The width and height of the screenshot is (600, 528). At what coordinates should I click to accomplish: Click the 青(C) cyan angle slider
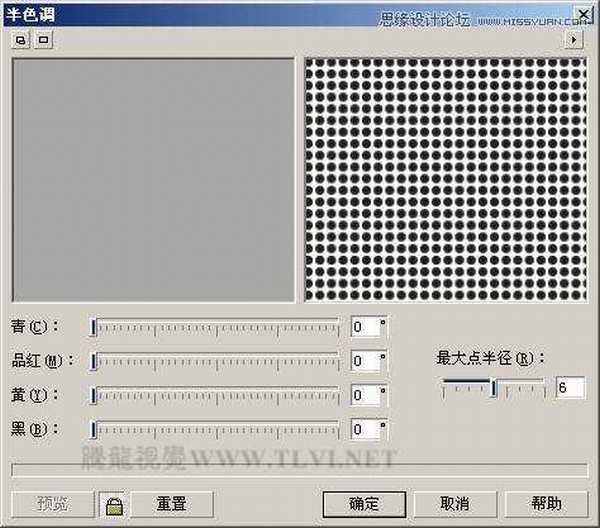pyautogui.click(x=215, y=327)
